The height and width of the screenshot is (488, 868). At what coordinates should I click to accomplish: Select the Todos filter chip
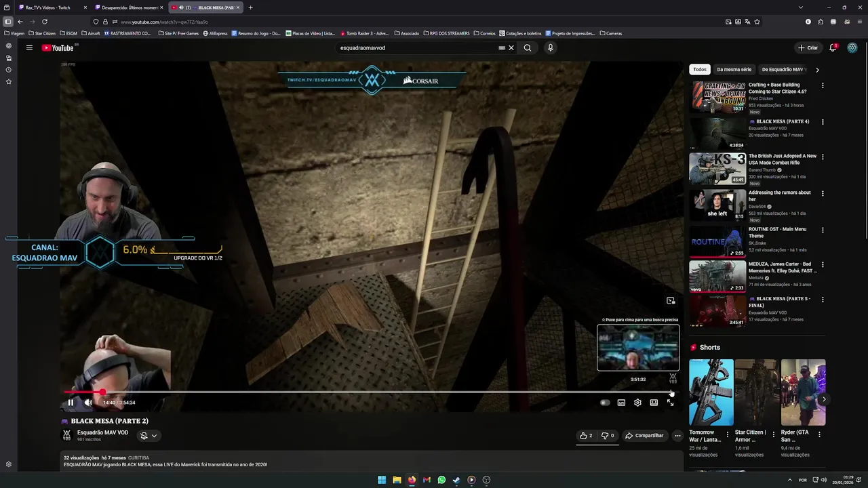coord(700,69)
